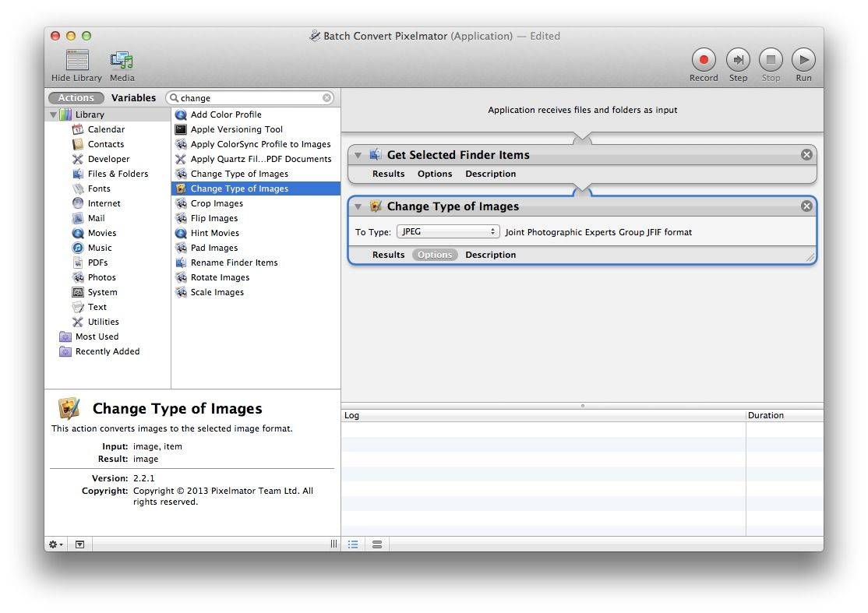The height and width of the screenshot is (613, 868).
Task: Collapse the Library tree disclosure triangle
Action: tap(54, 114)
